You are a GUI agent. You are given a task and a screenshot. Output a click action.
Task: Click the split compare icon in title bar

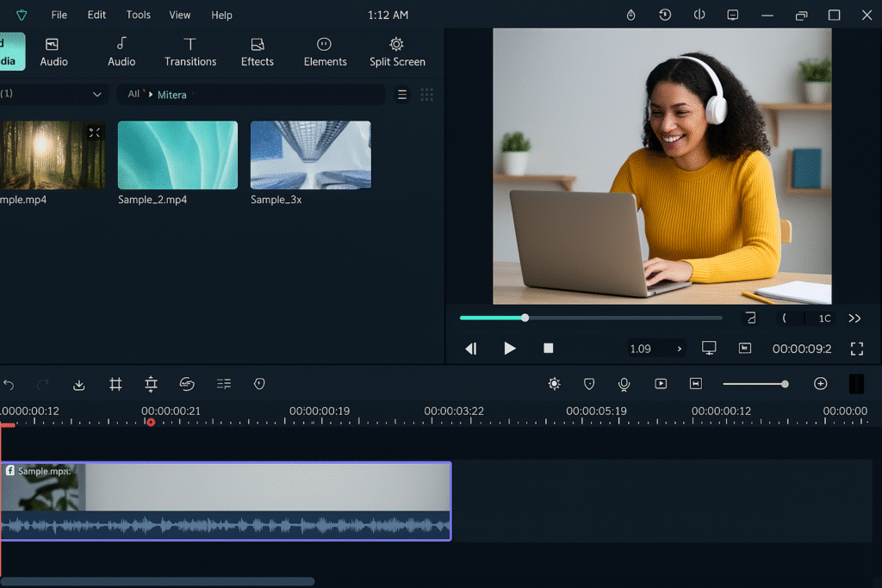[699, 15]
